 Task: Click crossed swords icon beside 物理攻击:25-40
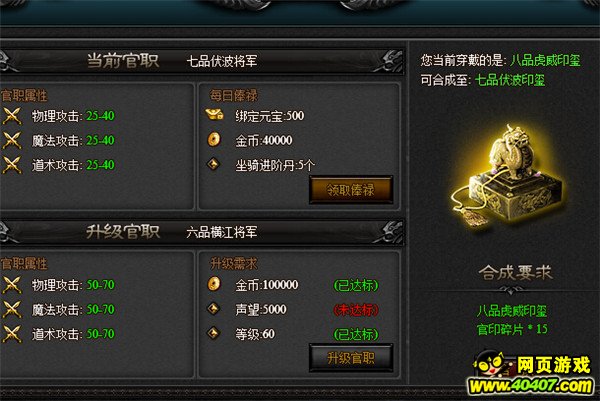pyautogui.click(x=12, y=116)
